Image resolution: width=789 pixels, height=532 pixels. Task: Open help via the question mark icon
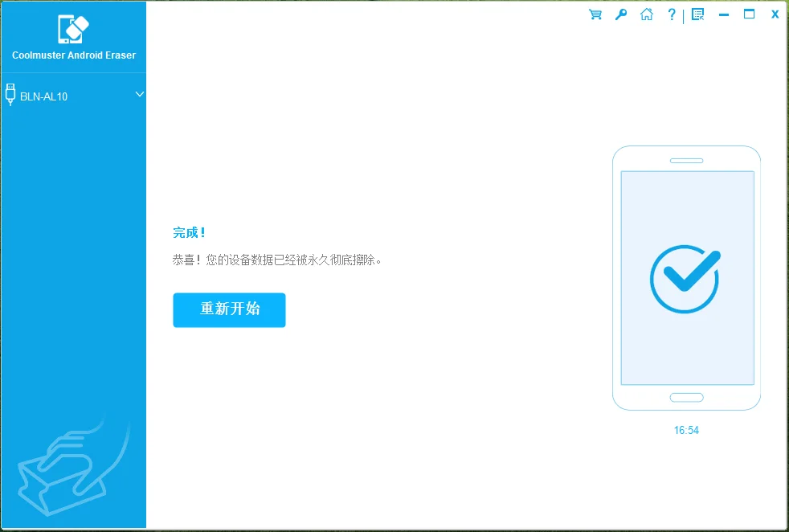(671, 14)
